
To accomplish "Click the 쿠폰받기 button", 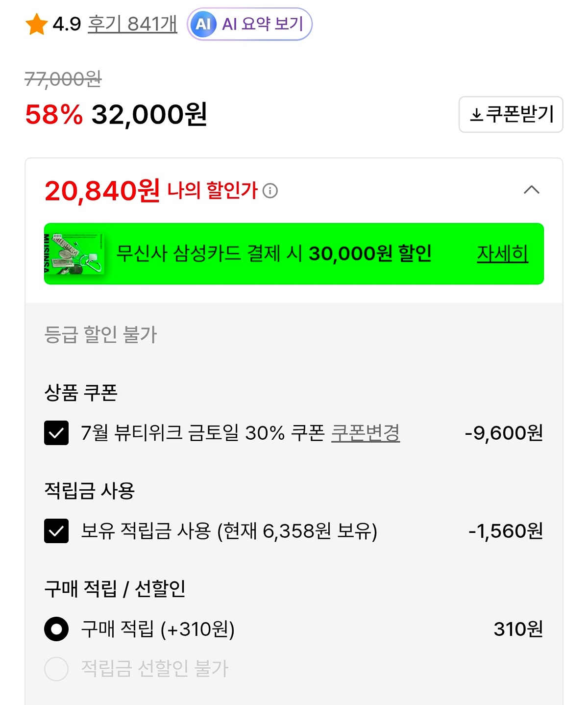I will click(x=511, y=115).
